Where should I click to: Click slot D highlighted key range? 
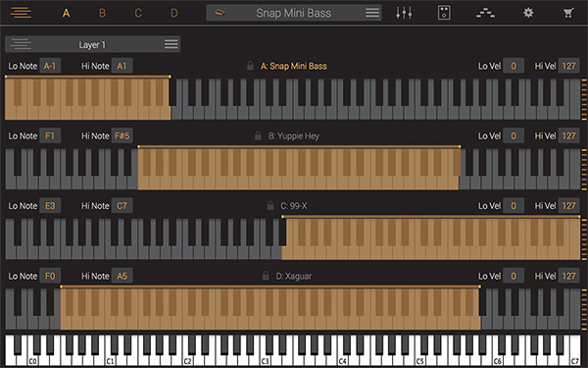click(x=270, y=308)
